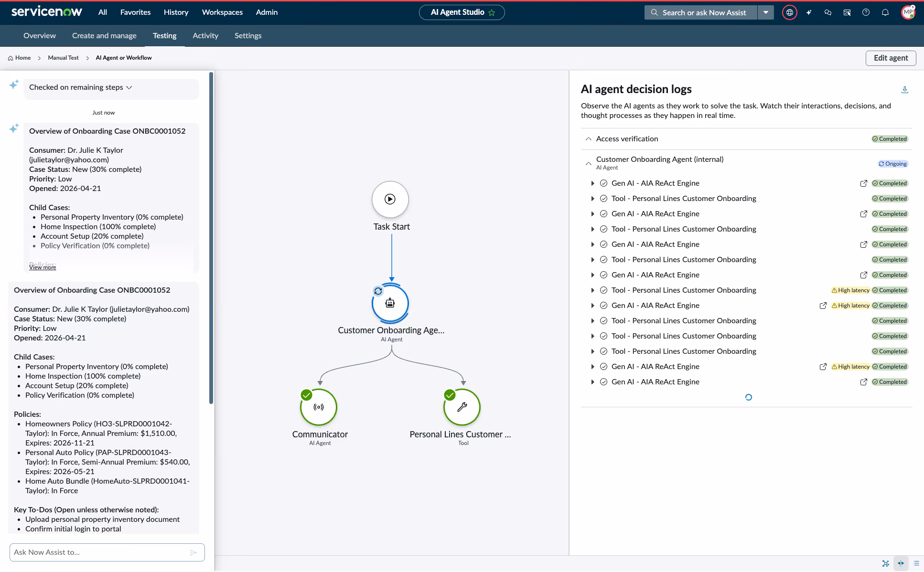Screen dimensions: 924x572
Task: Click the View more link
Action: (x=43, y=267)
